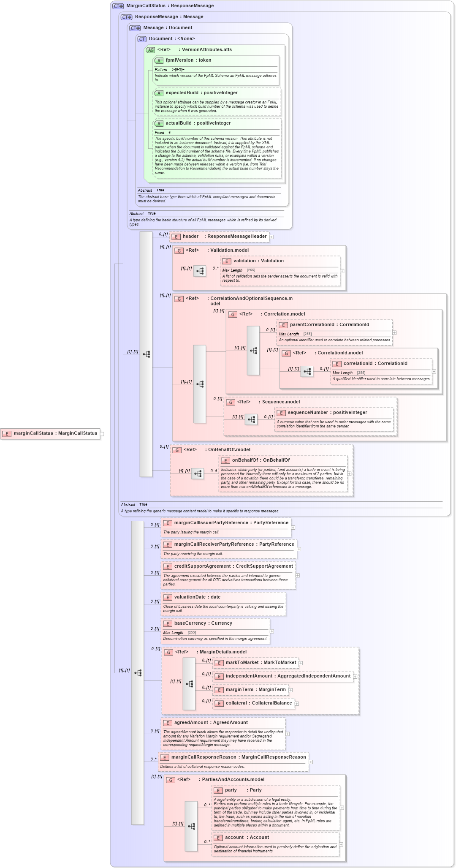Click the sequence compositor in MarginDetails.model
The width and height of the screenshot is (456, 868).
[189, 684]
